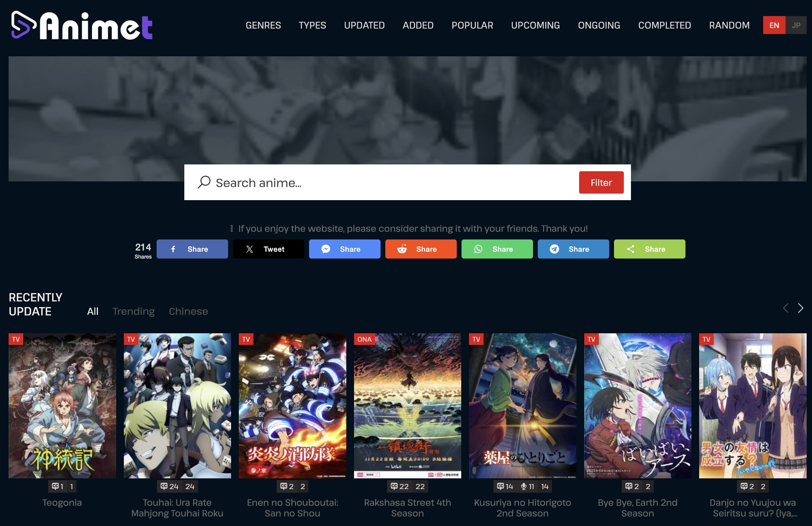Click the TV badge on Teogonia poster

click(16, 339)
